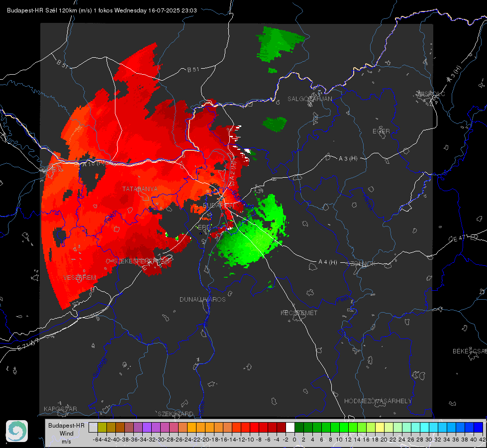
Task: Click the SALGOTARJAN city label
Action: coord(309,99)
